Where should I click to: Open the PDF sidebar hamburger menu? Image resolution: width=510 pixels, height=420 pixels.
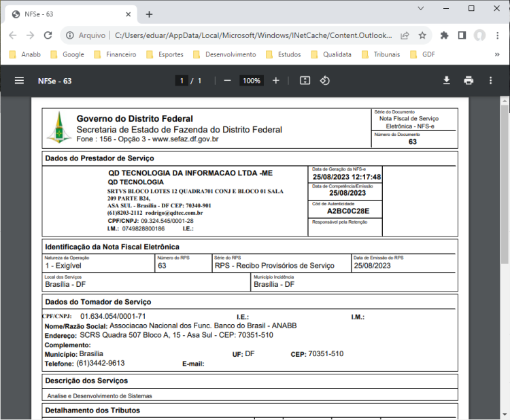point(19,80)
